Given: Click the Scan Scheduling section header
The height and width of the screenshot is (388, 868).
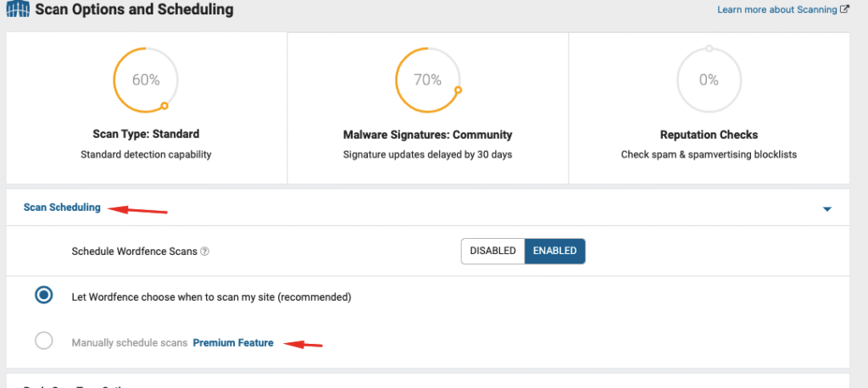Looking at the screenshot, I should coord(62,208).
